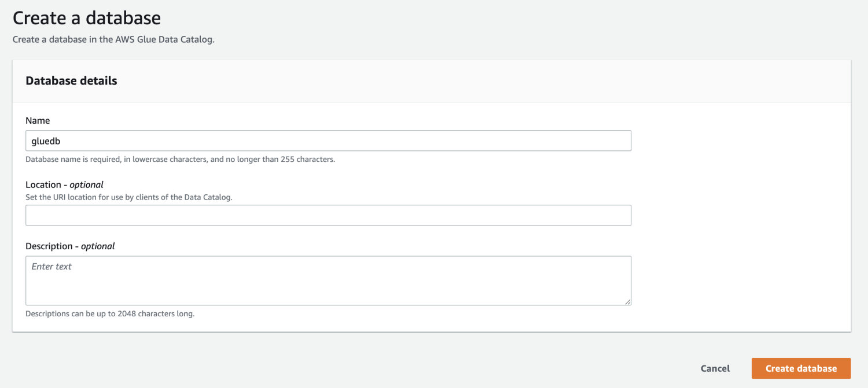
Task: Click the 2048 characters limit hint text
Action: tap(110, 314)
